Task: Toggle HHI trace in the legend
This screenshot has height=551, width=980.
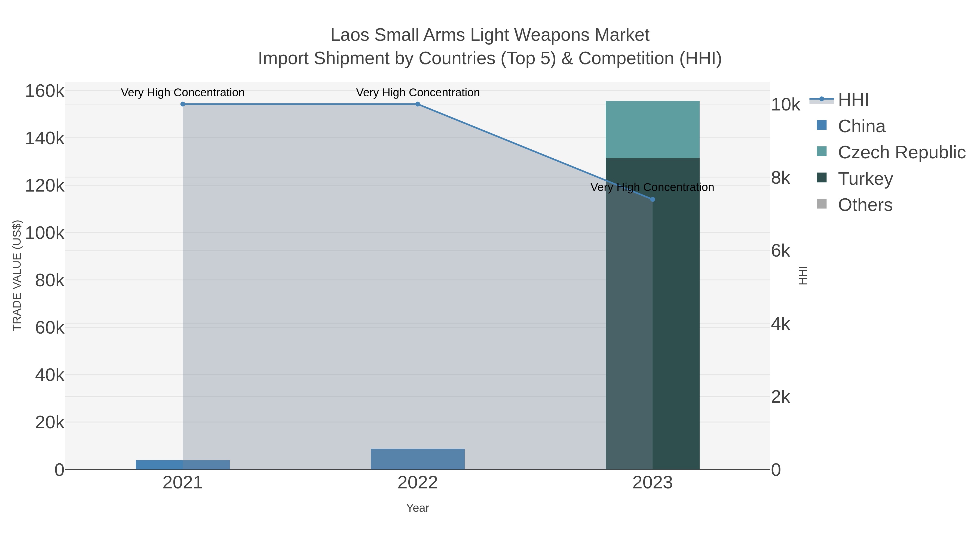Action: pyautogui.click(x=839, y=100)
